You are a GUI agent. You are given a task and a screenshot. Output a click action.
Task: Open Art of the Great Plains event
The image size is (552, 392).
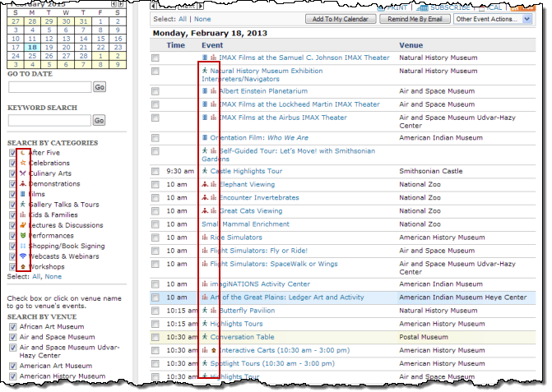point(287,297)
